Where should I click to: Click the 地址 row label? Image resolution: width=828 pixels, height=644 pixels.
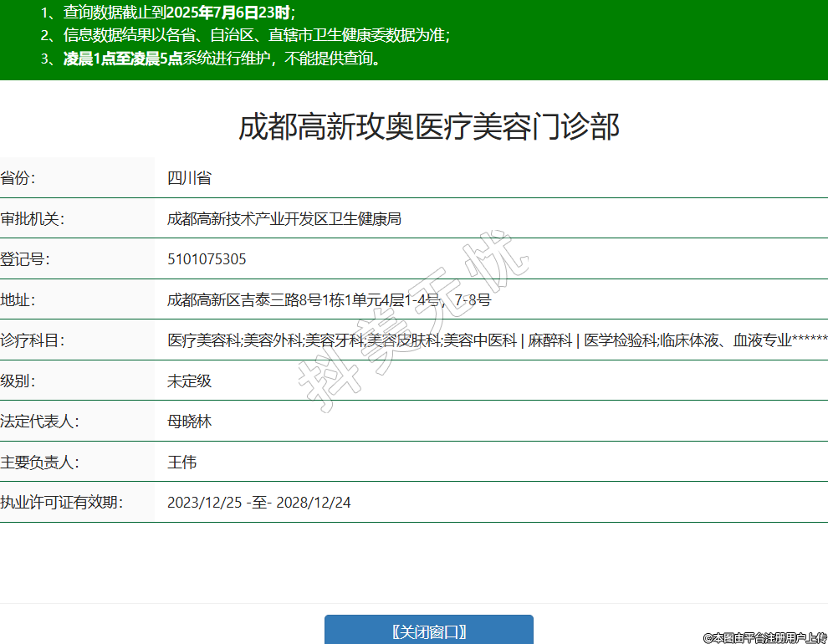tap(18, 299)
